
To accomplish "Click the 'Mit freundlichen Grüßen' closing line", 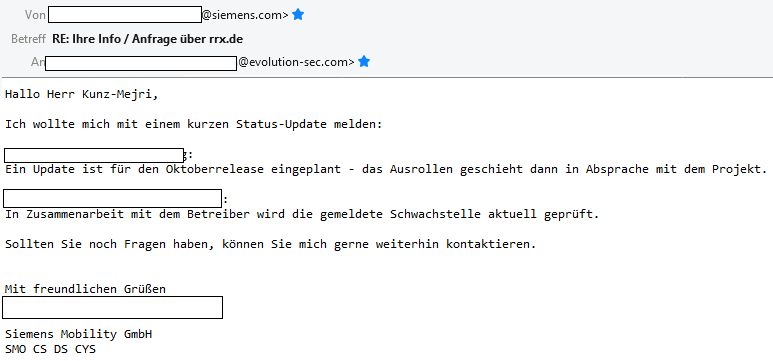I will pos(85,289).
